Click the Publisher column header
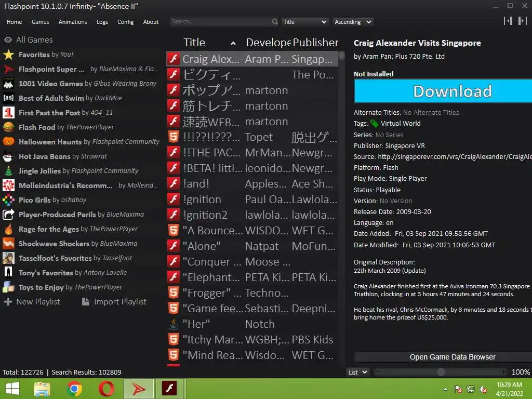Screen dimensions: 532x399 pos(315,43)
